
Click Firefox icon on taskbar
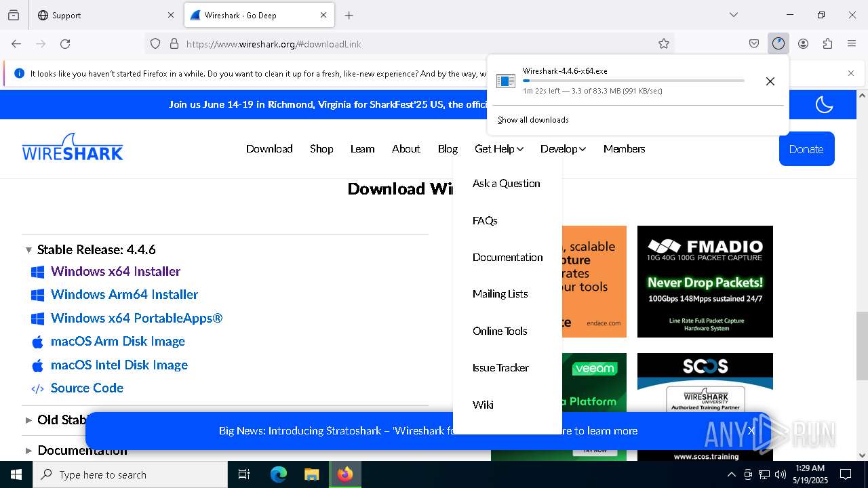pos(345,474)
